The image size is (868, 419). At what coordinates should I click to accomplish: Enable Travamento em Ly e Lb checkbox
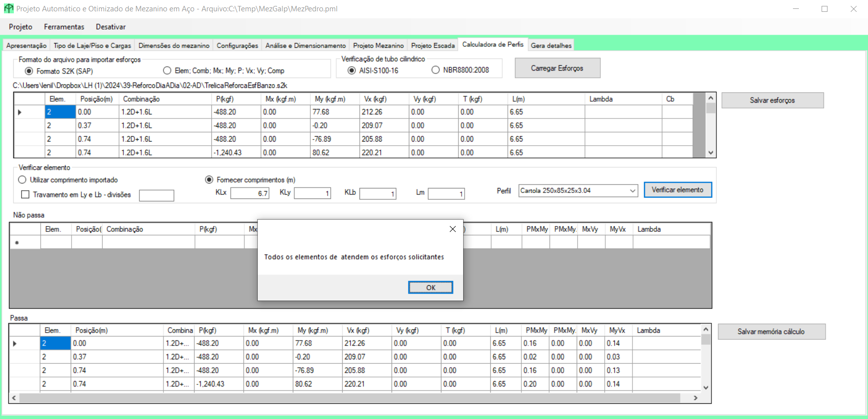25,194
